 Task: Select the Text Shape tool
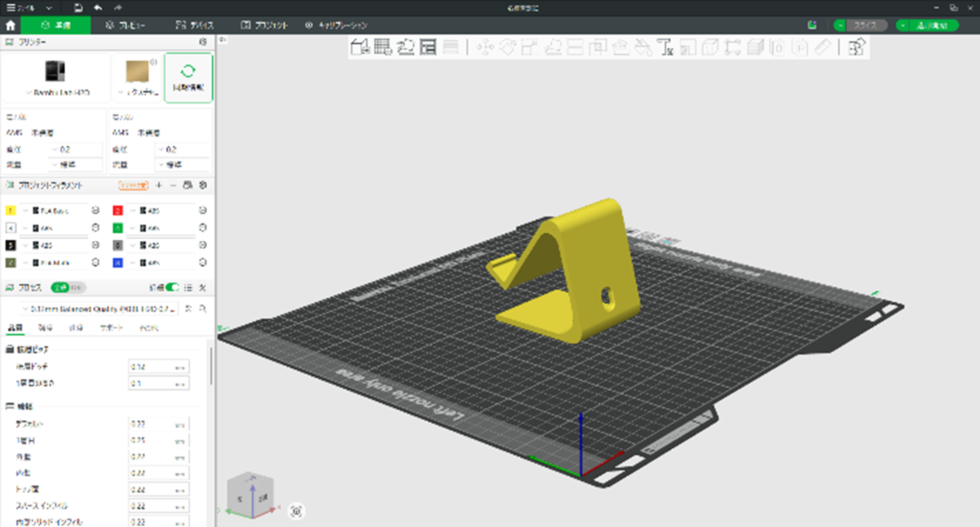(x=665, y=48)
